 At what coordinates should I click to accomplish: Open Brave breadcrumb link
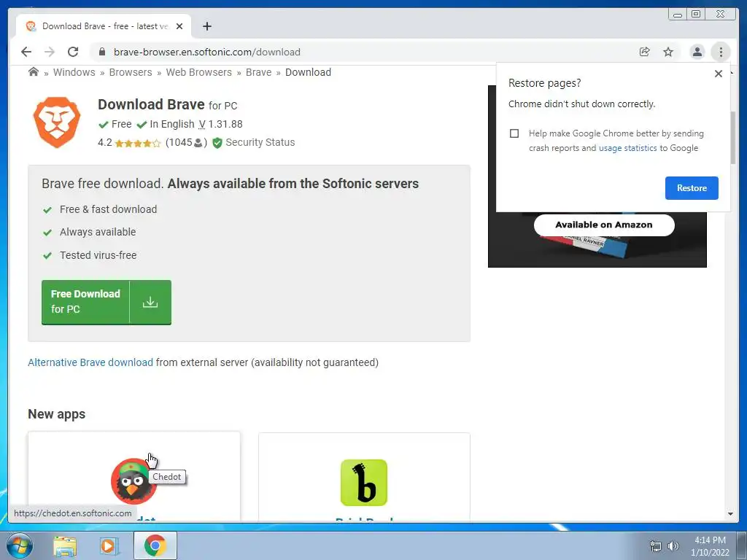coord(259,72)
